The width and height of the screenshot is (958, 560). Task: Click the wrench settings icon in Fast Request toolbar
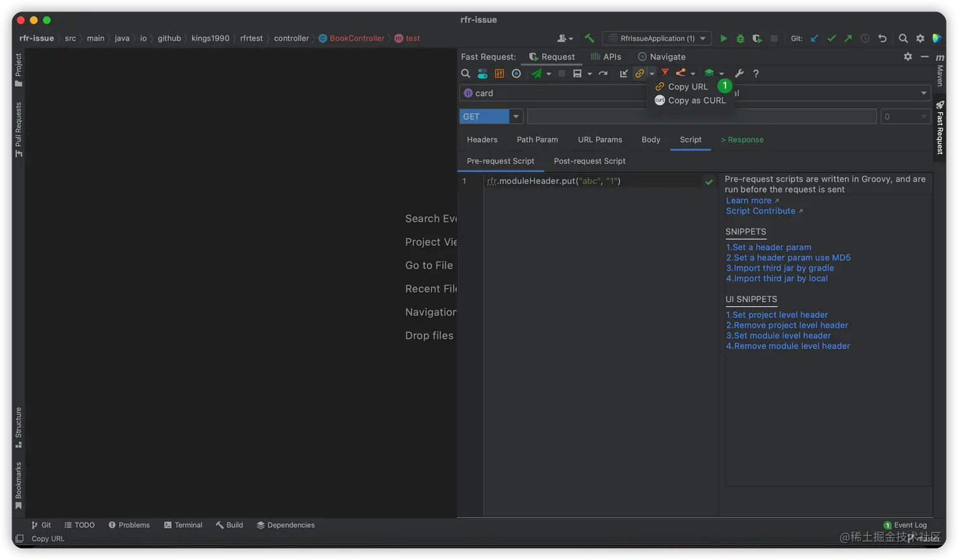click(739, 73)
